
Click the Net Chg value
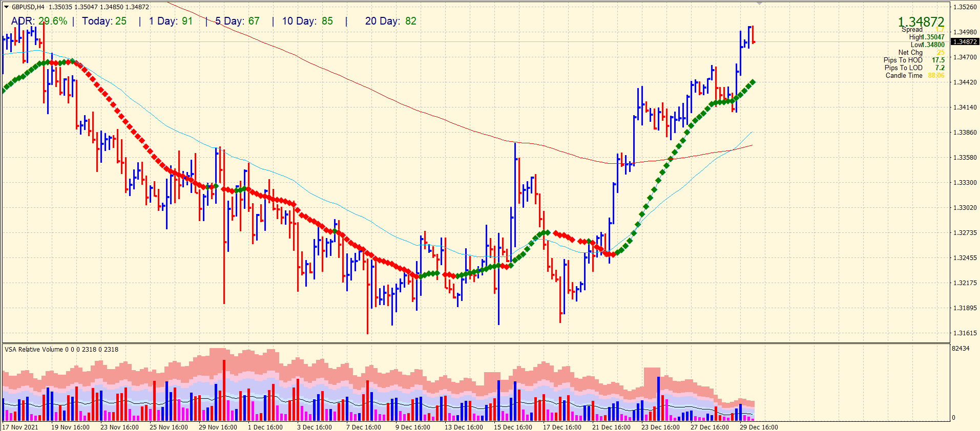click(941, 52)
